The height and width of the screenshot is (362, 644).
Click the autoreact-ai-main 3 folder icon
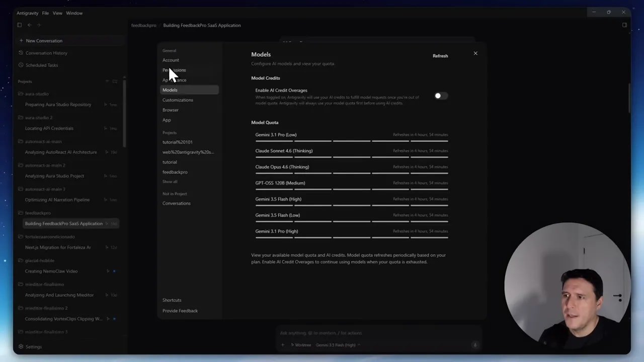21,189
